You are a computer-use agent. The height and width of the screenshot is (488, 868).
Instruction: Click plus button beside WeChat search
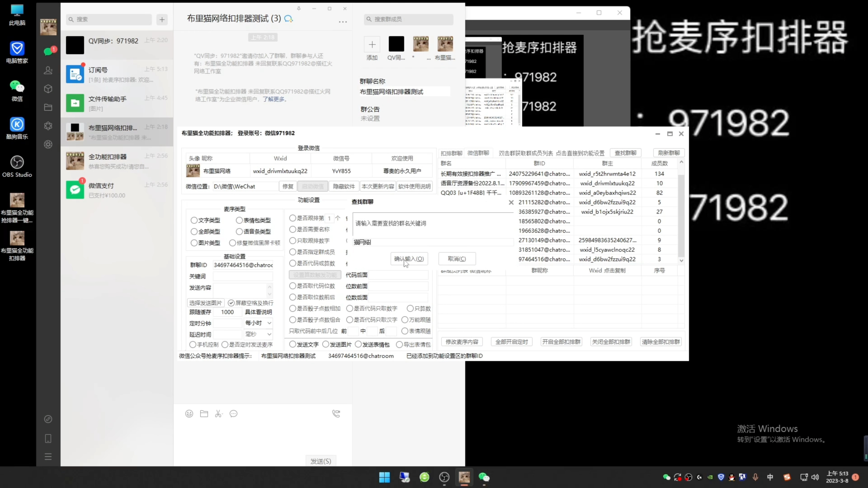click(162, 19)
